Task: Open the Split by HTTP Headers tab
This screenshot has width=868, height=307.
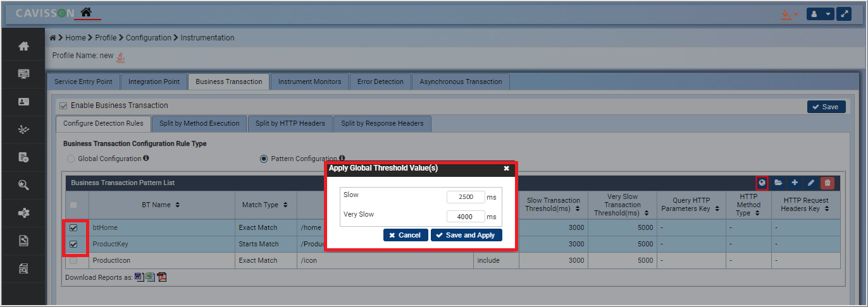Action: [x=290, y=123]
